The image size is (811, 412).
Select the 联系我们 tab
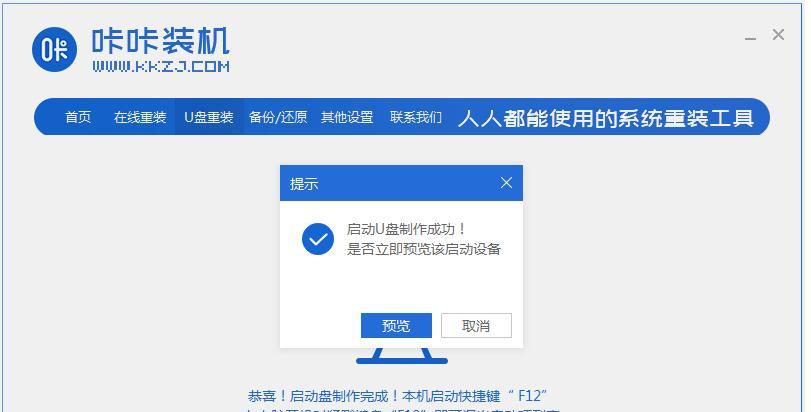pyautogui.click(x=416, y=117)
